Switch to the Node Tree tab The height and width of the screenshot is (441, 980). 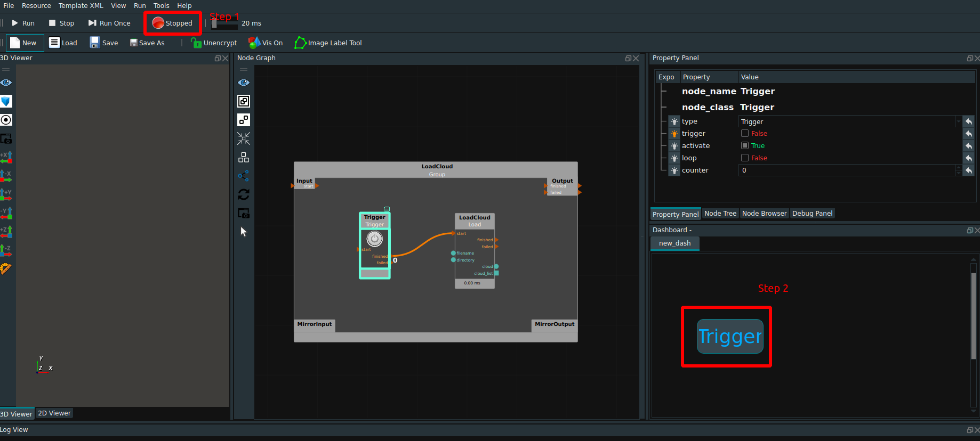click(720, 213)
